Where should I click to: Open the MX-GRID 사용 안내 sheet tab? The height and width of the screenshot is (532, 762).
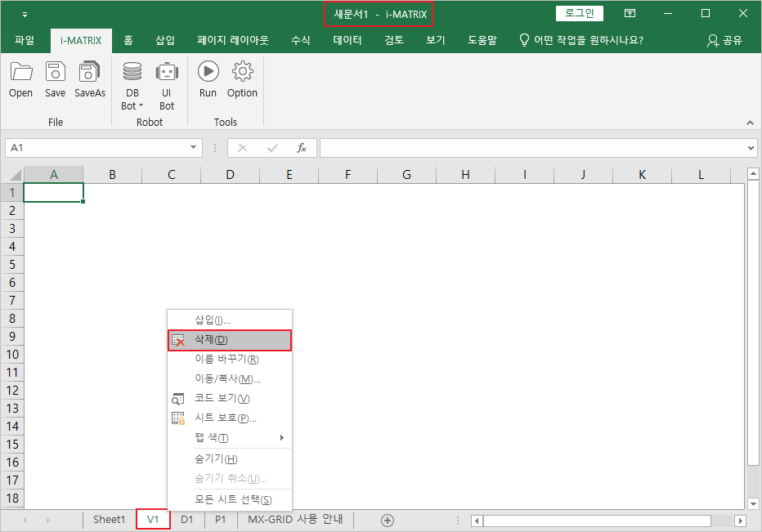295,520
